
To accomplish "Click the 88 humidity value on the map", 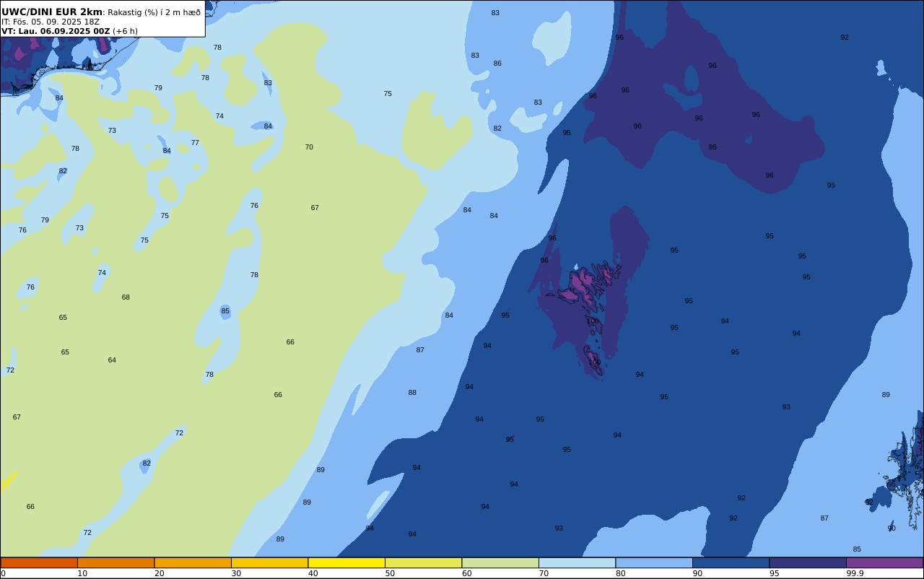I will click(412, 393).
